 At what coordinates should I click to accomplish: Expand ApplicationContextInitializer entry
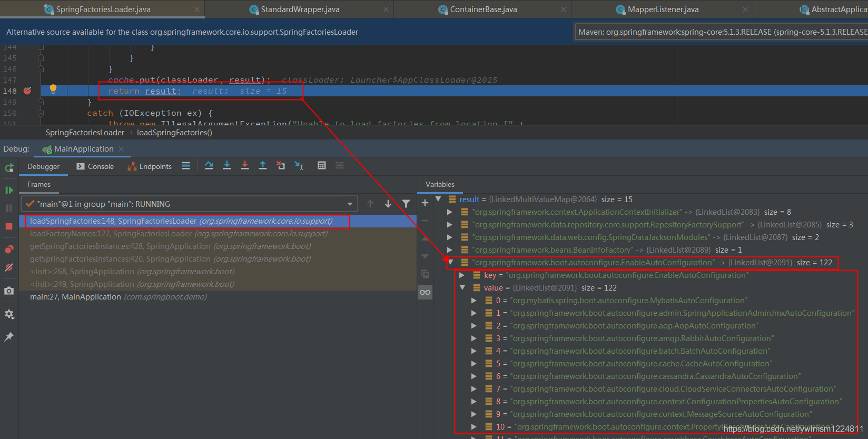coord(449,212)
